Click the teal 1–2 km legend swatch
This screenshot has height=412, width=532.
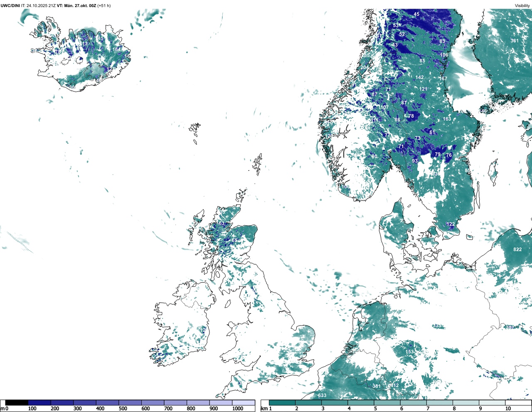click(x=282, y=402)
